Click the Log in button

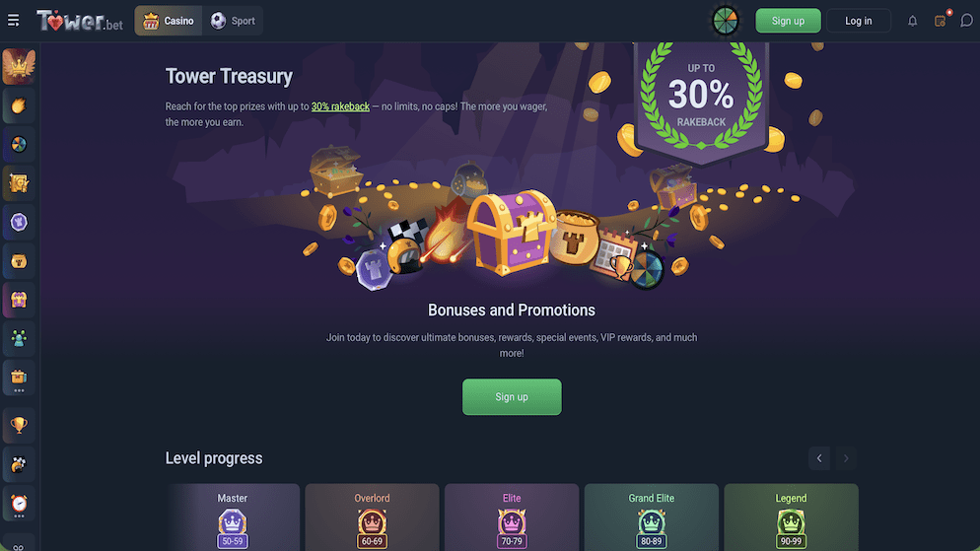pos(858,21)
